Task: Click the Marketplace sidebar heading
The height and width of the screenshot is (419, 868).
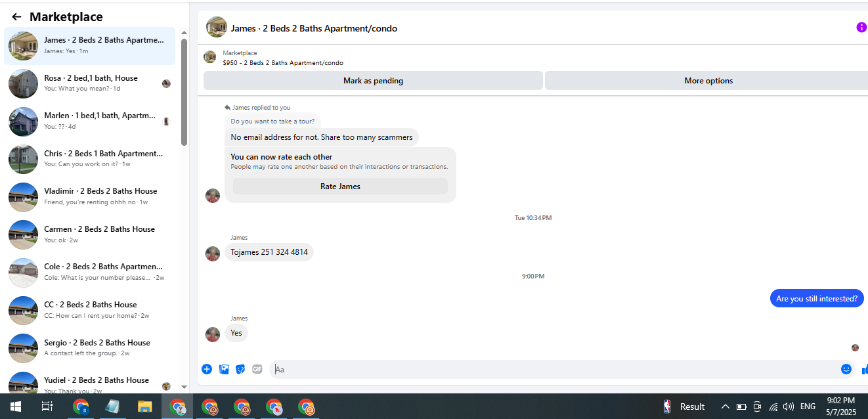Action: click(x=66, y=17)
